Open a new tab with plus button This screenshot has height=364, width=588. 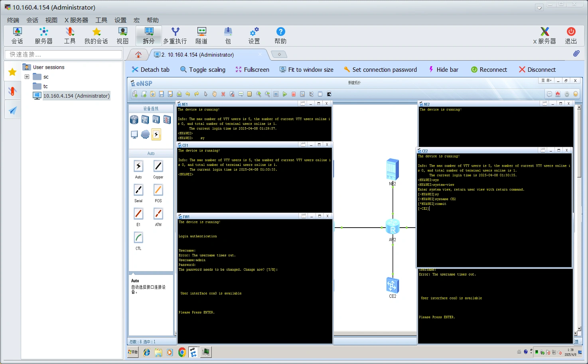(x=279, y=54)
